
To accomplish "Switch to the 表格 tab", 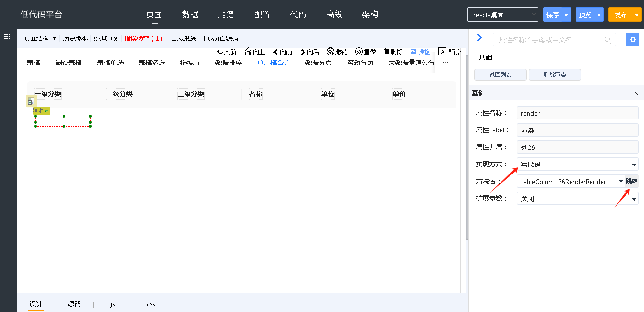I will (34, 63).
